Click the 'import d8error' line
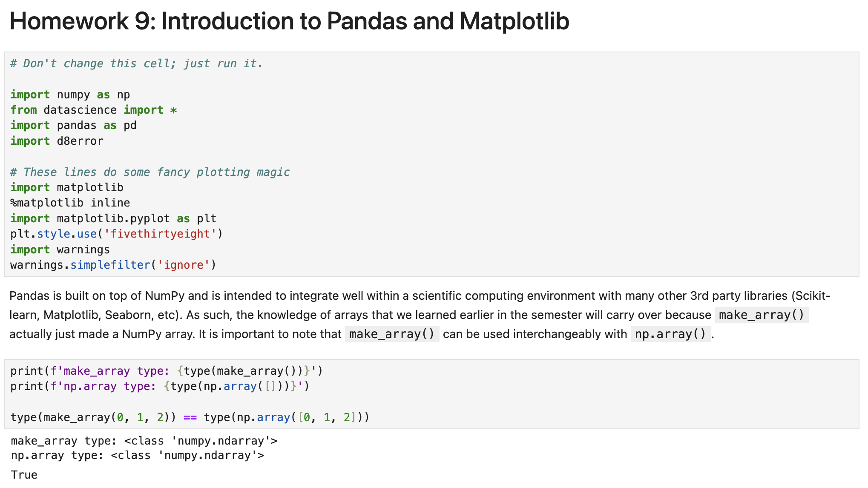 coord(57,141)
